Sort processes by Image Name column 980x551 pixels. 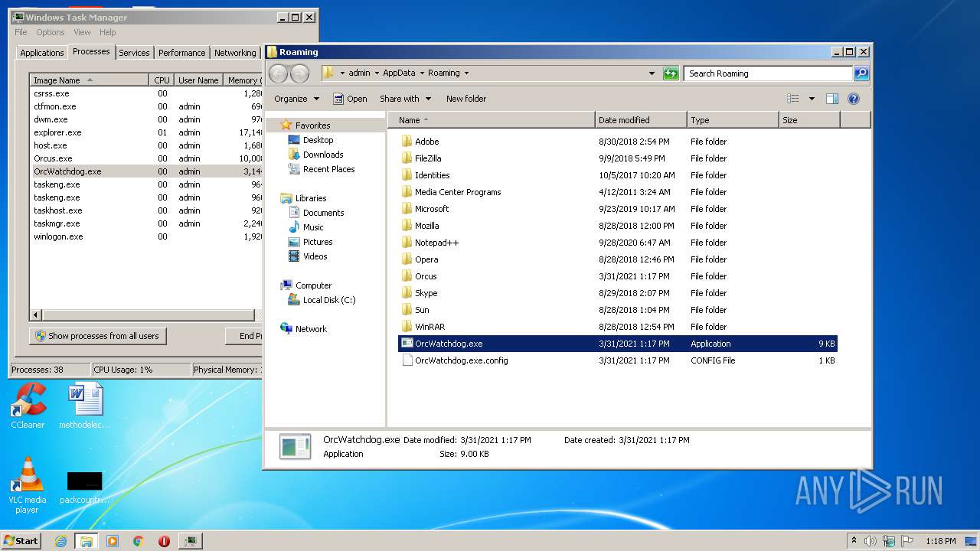[89, 80]
